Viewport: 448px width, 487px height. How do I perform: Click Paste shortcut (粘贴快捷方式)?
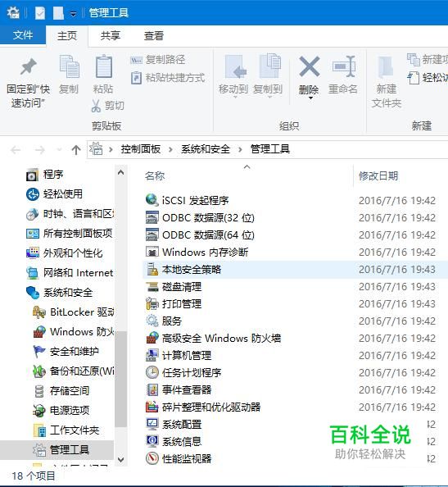168,78
